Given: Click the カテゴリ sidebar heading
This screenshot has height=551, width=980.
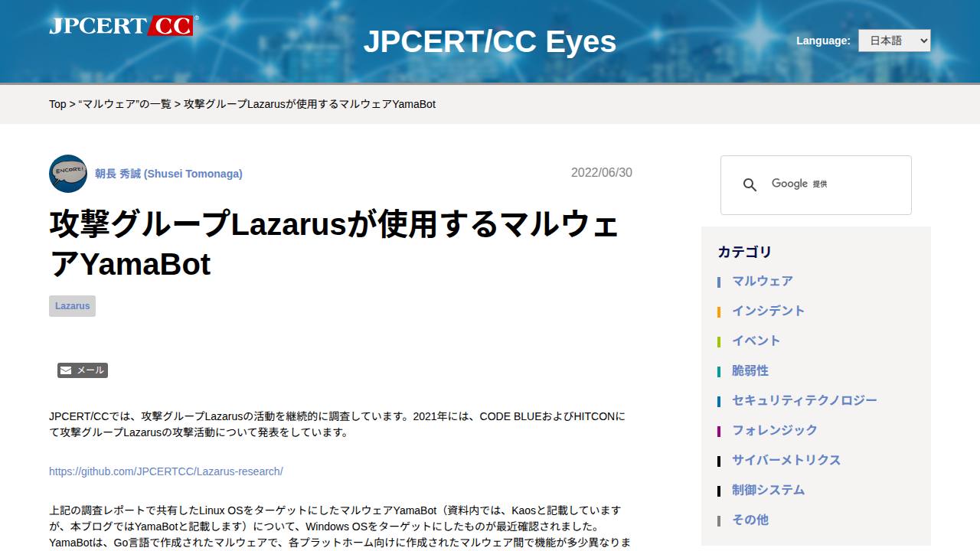Looking at the screenshot, I should pyautogui.click(x=745, y=252).
